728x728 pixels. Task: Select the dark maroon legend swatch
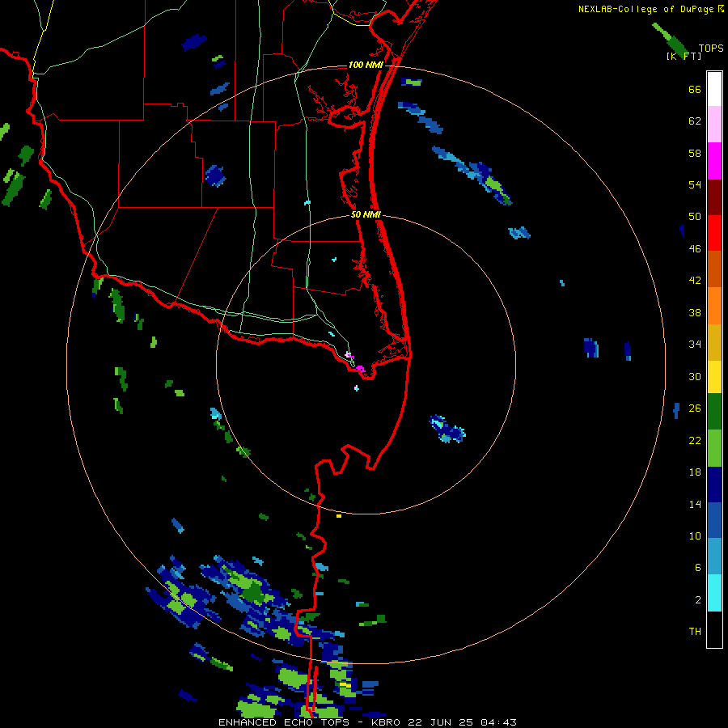tap(714, 197)
